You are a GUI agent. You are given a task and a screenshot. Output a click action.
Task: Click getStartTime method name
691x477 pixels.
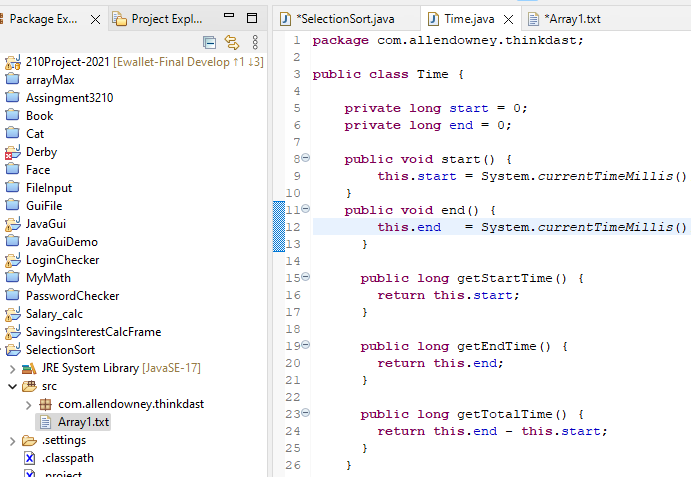(504, 278)
